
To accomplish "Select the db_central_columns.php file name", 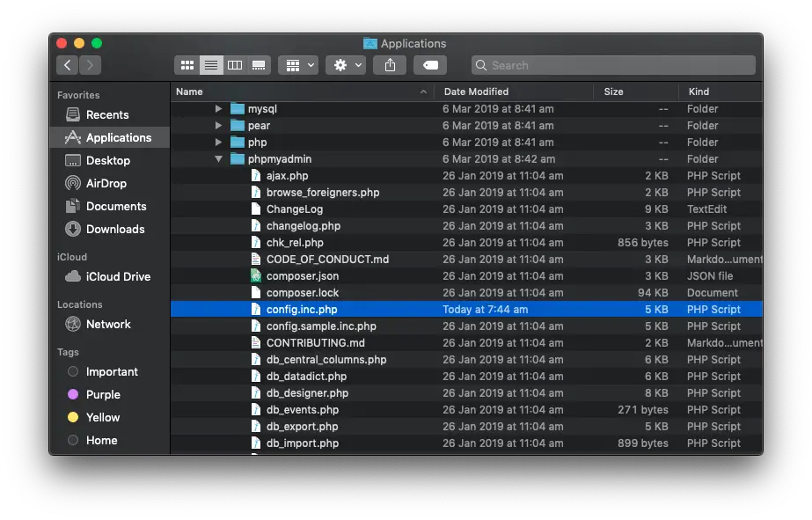I will (326, 360).
